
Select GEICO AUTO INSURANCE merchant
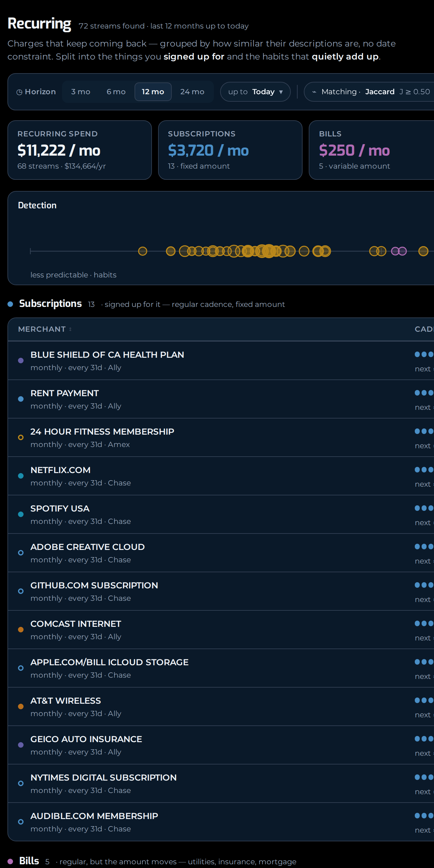[x=86, y=739]
